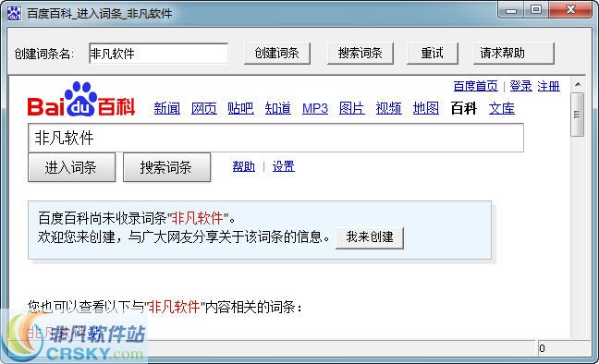This screenshot has height=364, width=599.
Task: Open the 注册 link
Action: [x=548, y=86]
